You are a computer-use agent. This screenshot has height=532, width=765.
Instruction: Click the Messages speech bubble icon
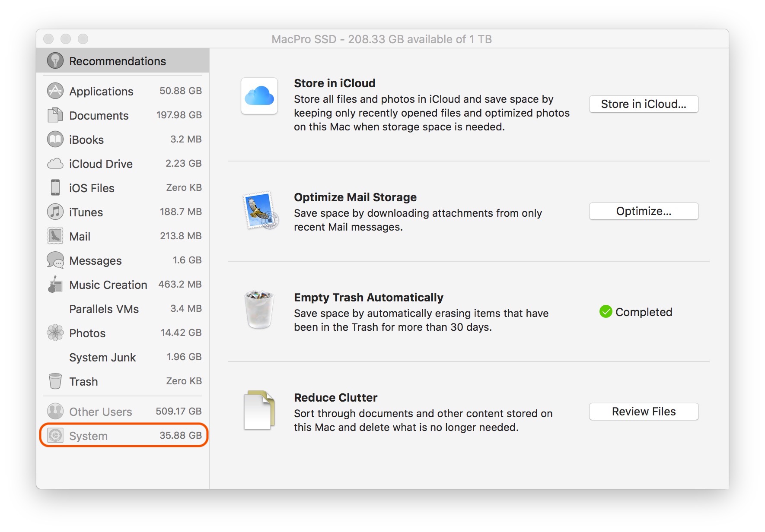[55, 260]
